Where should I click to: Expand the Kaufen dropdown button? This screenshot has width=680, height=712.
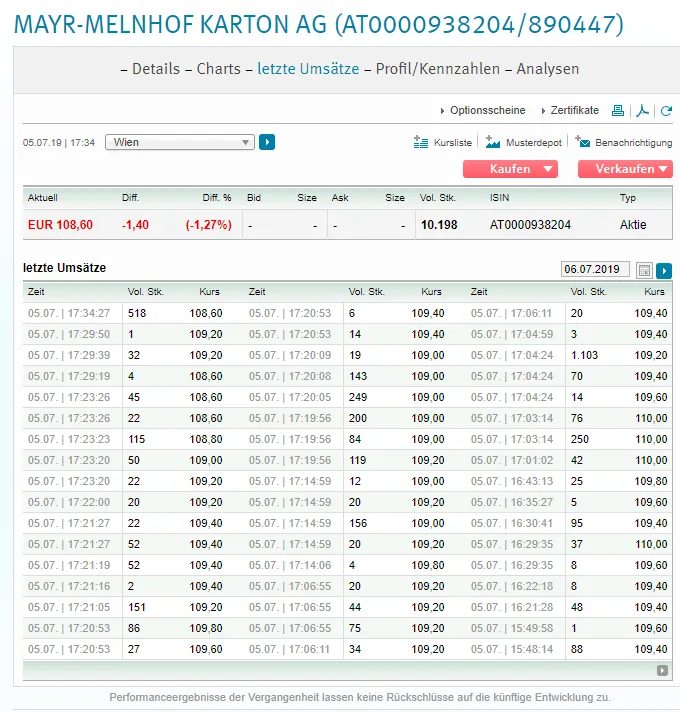pyautogui.click(x=510, y=169)
